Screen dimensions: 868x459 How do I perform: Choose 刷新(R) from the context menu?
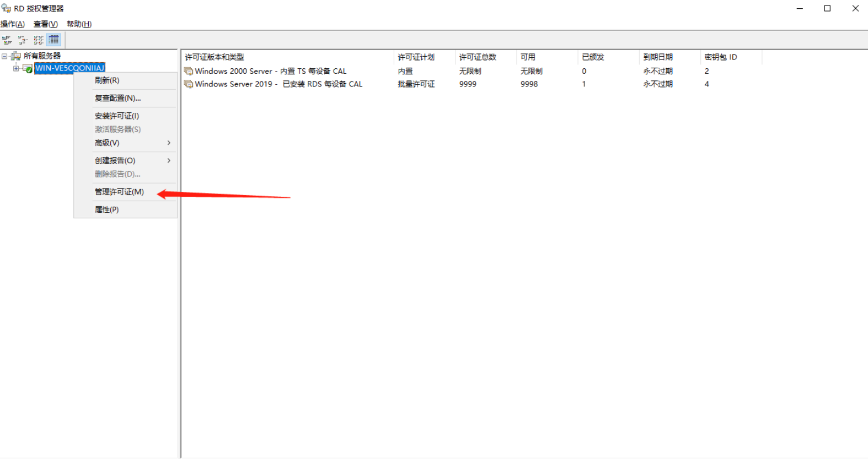click(x=126, y=80)
